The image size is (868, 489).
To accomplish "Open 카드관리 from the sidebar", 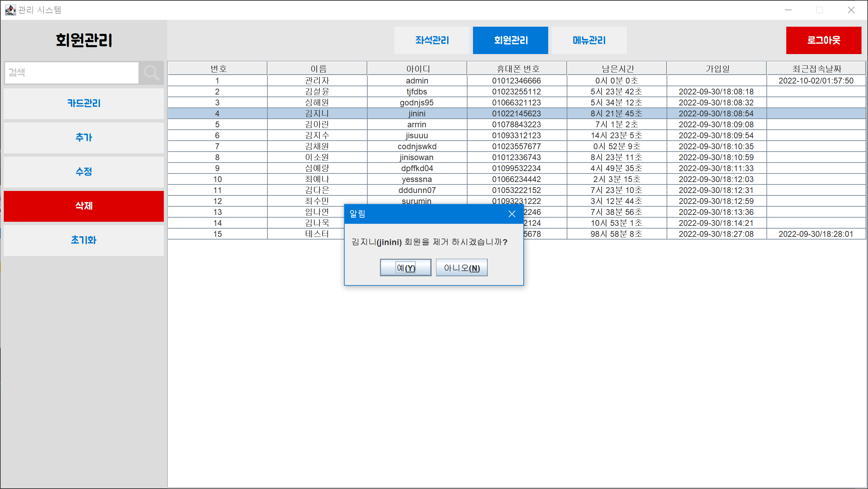I will tap(84, 103).
